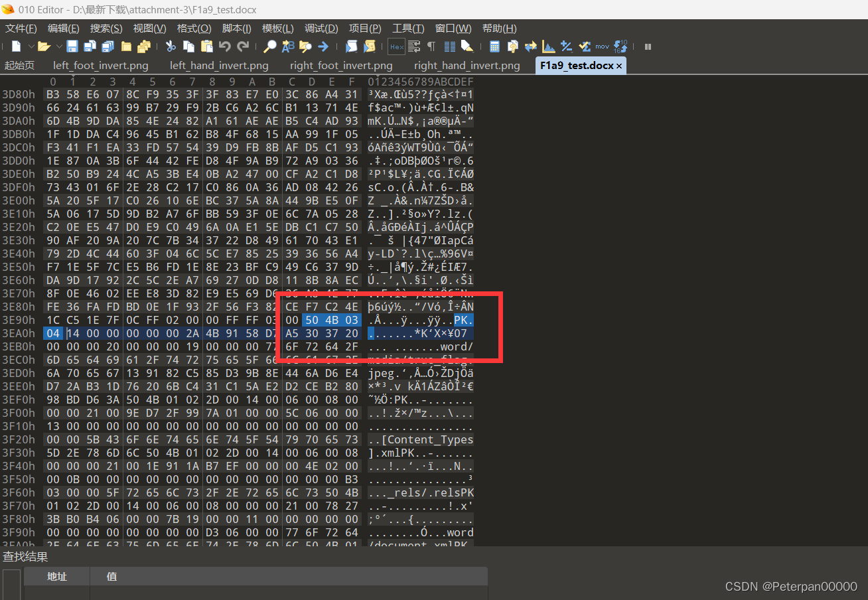Screen dimensions: 868x600
Task: Close the F1a9_test.docx tab
Action: [618, 66]
